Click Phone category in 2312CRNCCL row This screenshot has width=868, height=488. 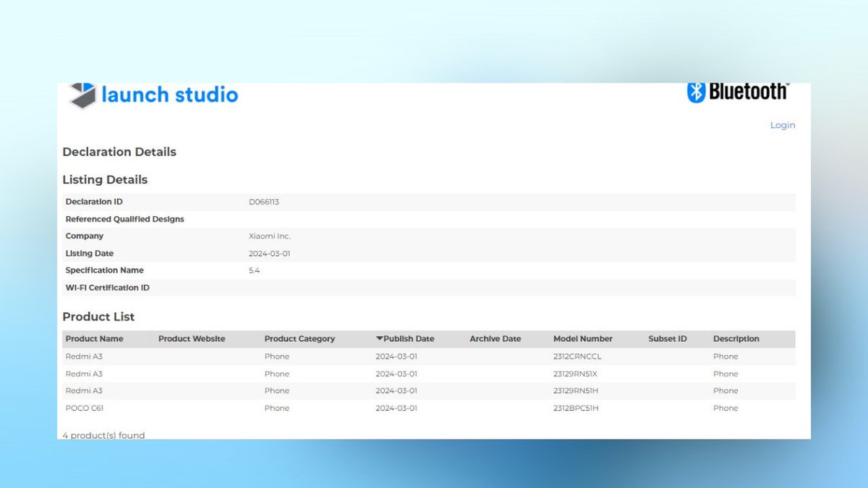277,356
